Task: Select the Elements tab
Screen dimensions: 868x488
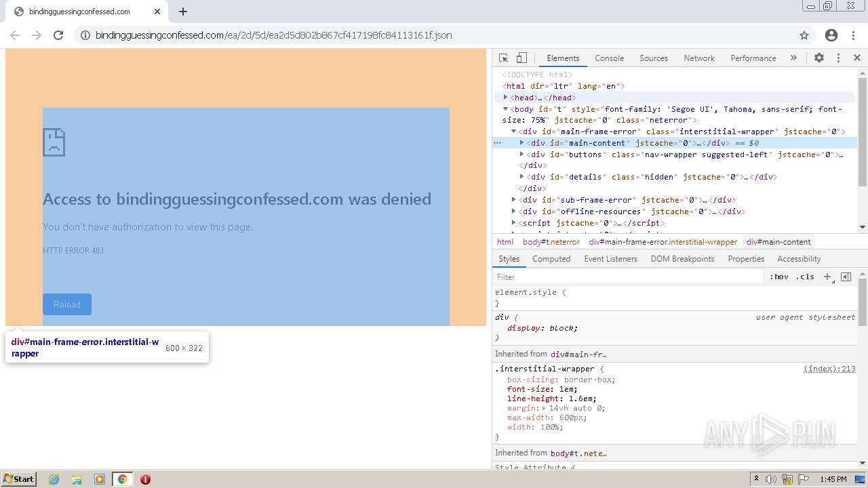Action: 563,58
